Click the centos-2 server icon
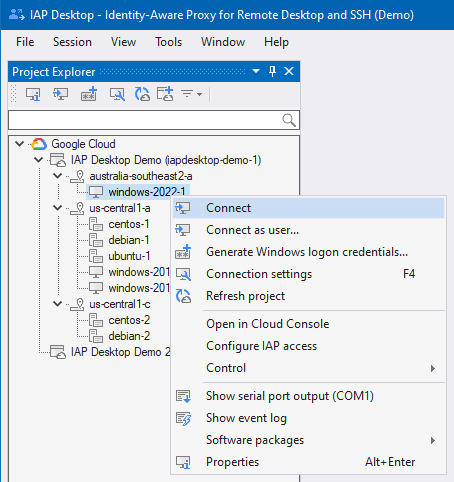 tap(96, 320)
